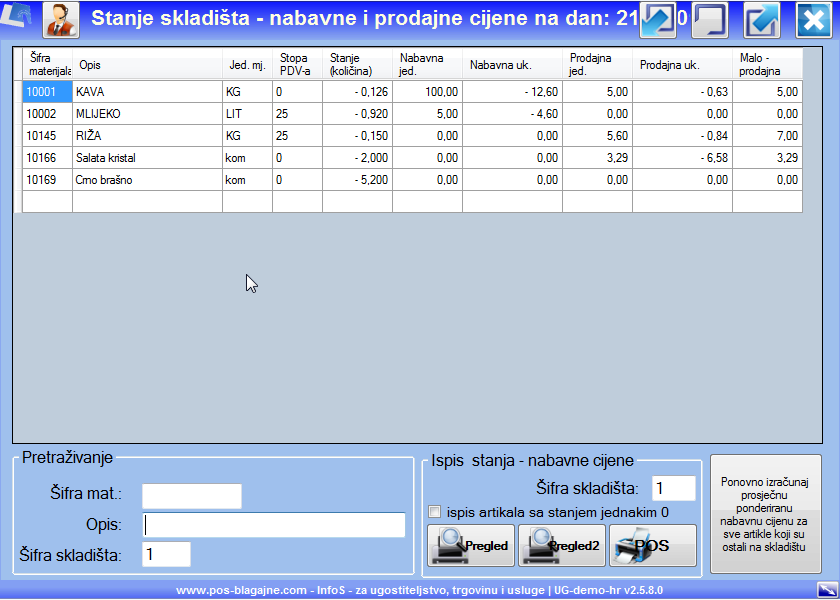Open Pregled2 print preview

561,546
